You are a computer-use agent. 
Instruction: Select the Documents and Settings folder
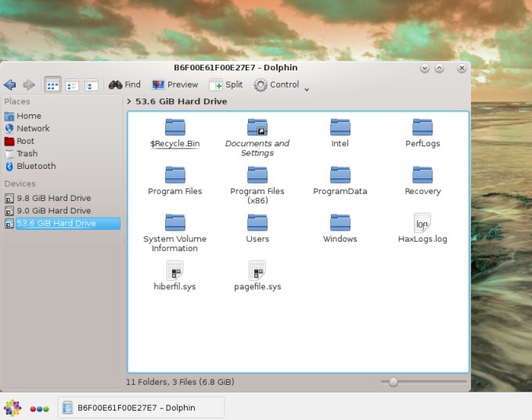click(257, 137)
